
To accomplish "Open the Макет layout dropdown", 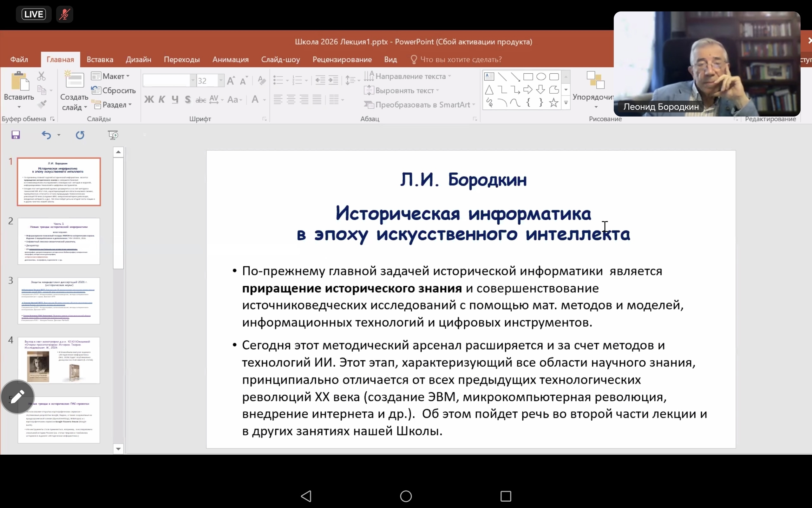I will 110,76.
